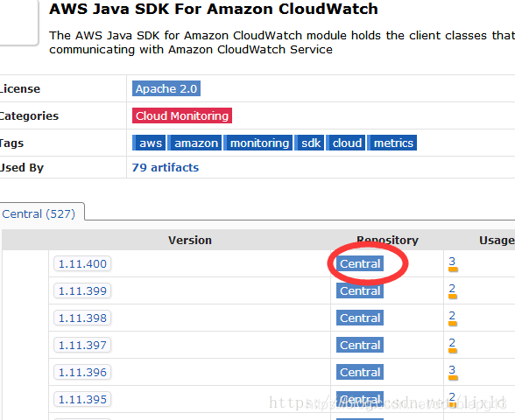Select the aws tag
Screen dimensions: 515x420
click(149, 143)
